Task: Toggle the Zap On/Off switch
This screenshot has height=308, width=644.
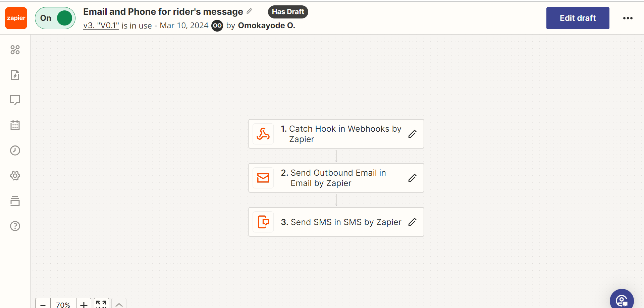Action: pos(55,18)
